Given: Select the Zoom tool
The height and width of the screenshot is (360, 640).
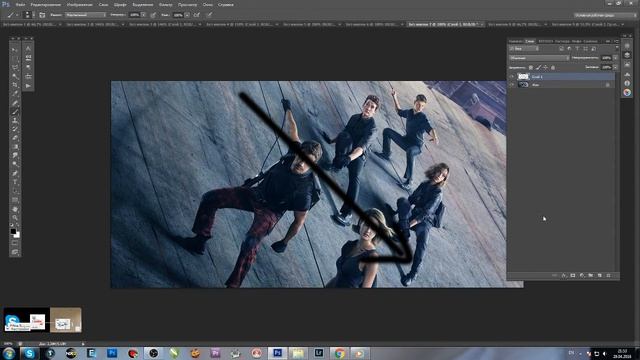Looking at the screenshot, I should tap(15, 217).
